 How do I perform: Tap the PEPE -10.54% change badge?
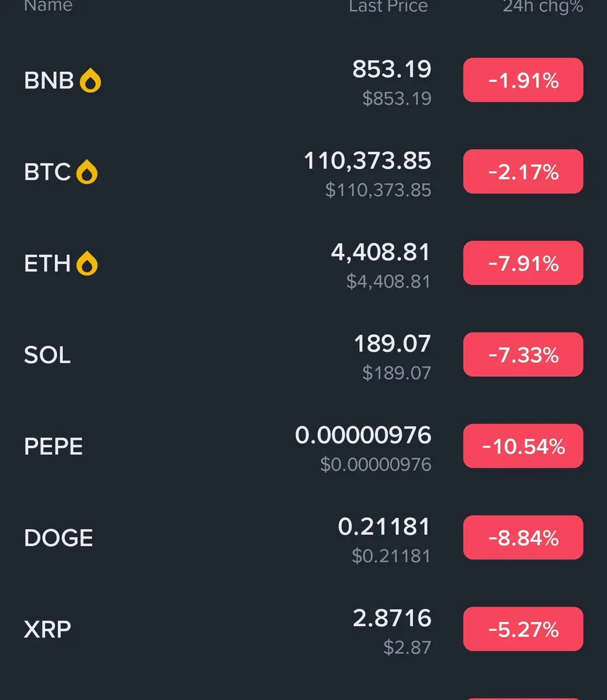point(523,446)
